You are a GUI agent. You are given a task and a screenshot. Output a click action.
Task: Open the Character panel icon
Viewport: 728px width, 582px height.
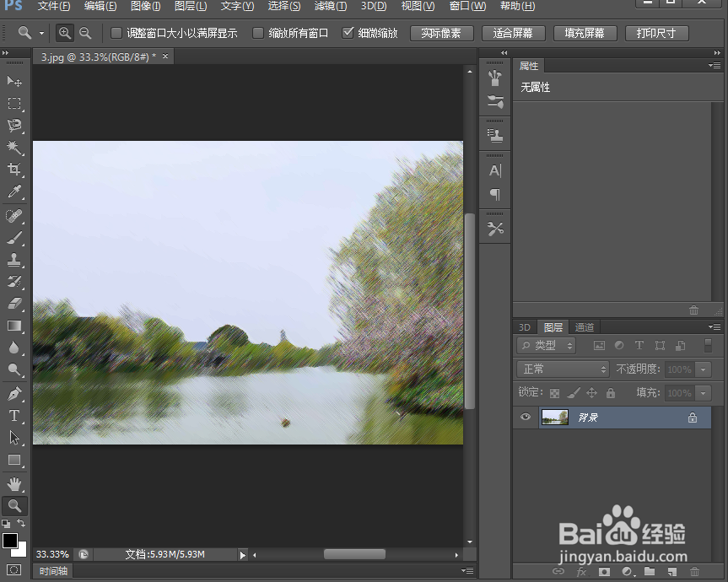tap(494, 171)
